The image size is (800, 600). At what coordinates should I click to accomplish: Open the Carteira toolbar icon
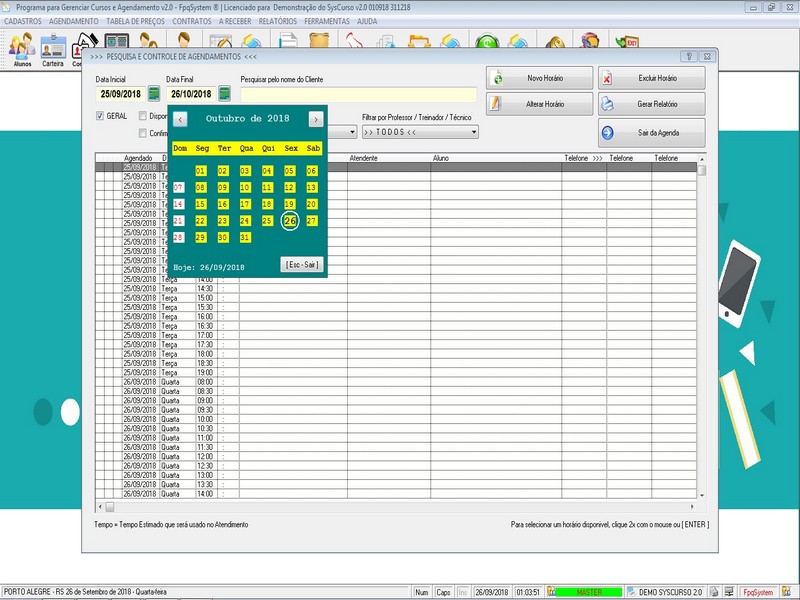pyautogui.click(x=53, y=48)
